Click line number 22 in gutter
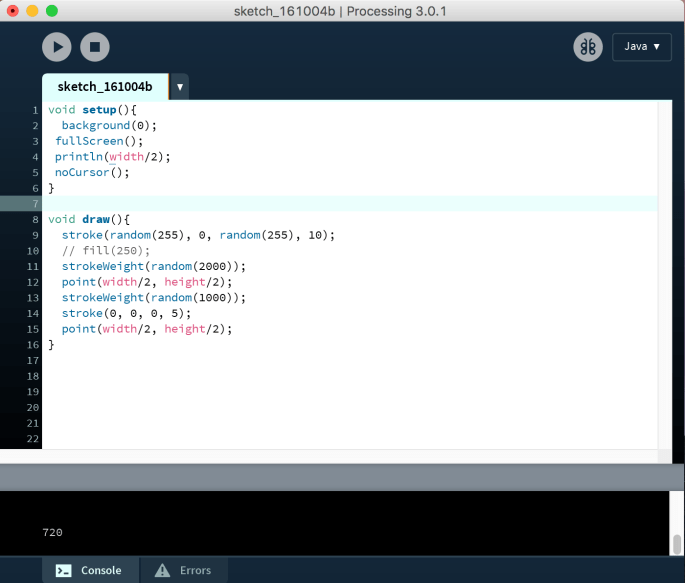 tap(33, 439)
